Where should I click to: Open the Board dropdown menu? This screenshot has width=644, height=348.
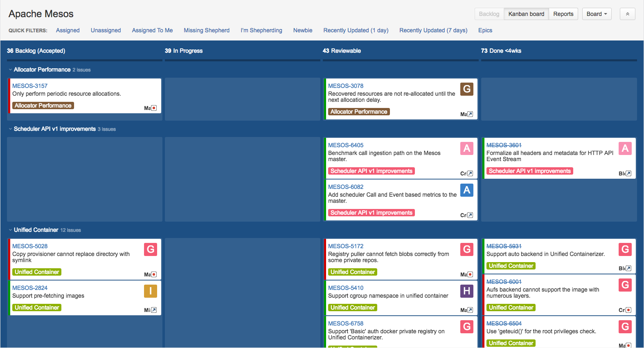(597, 14)
